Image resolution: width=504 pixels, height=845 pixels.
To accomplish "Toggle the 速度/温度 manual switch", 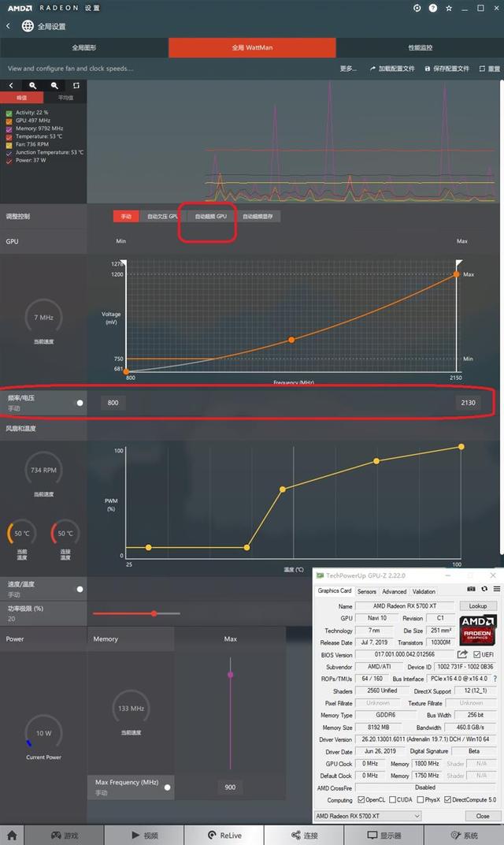I will click(80, 589).
